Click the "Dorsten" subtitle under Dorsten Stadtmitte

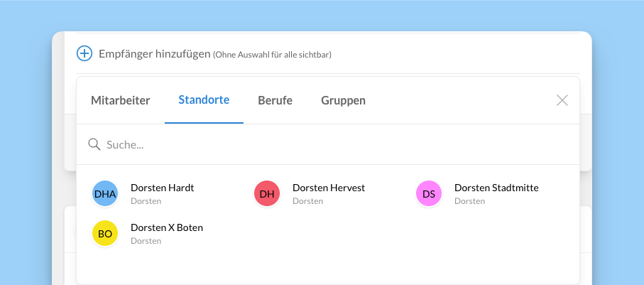point(469,201)
